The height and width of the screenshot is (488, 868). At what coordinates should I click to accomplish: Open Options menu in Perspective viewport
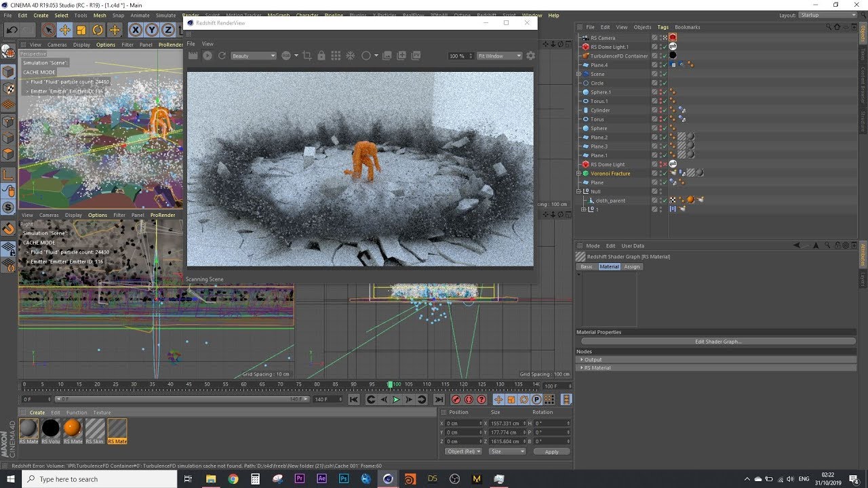106,45
